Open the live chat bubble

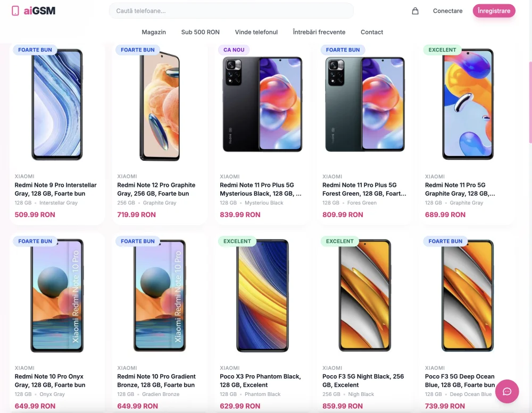click(x=507, y=392)
